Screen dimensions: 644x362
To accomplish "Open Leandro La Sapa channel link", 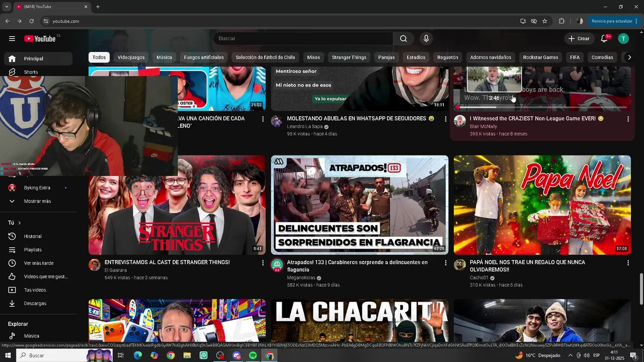I will coord(305,127).
